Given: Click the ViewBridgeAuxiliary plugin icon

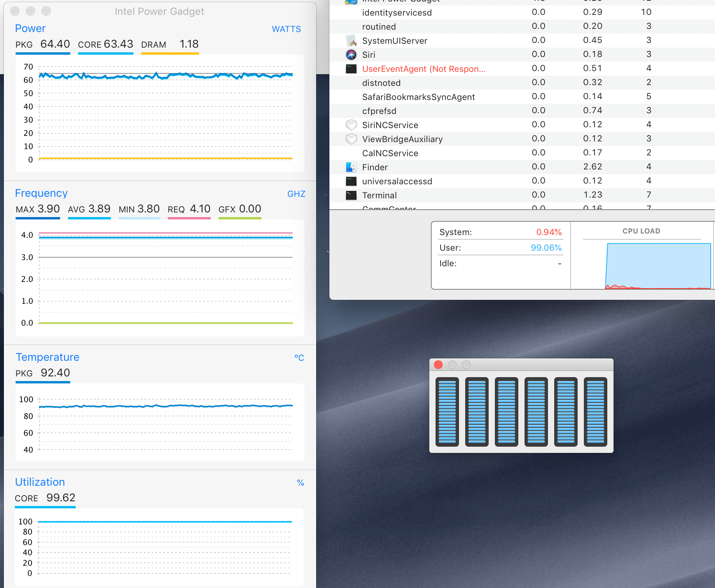Looking at the screenshot, I should pyautogui.click(x=351, y=139).
